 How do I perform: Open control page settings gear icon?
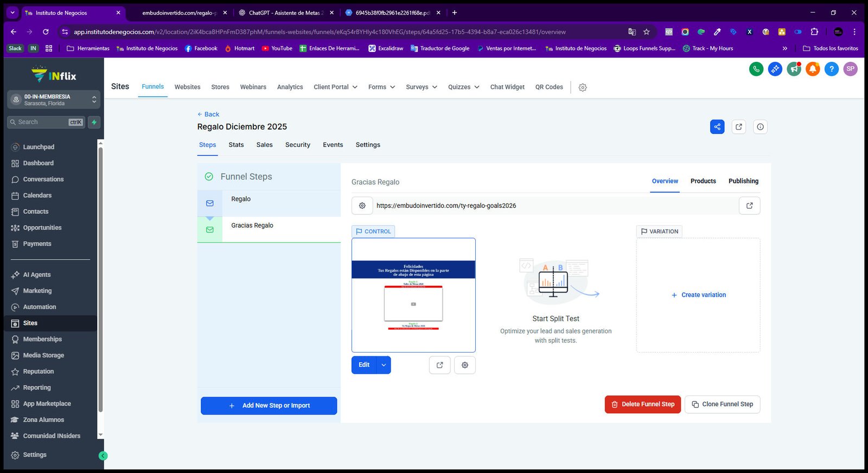(x=465, y=365)
